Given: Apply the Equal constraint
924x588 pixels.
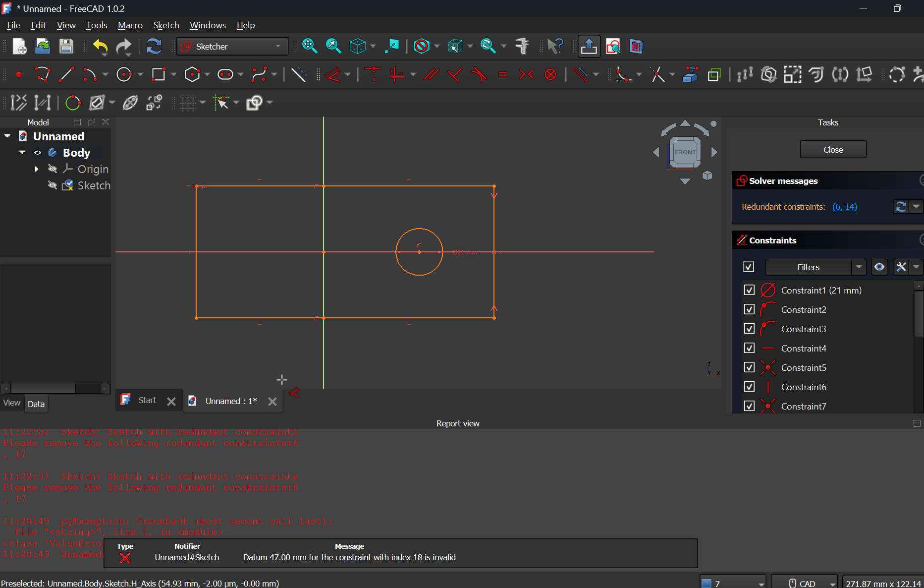Looking at the screenshot, I should coord(503,75).
